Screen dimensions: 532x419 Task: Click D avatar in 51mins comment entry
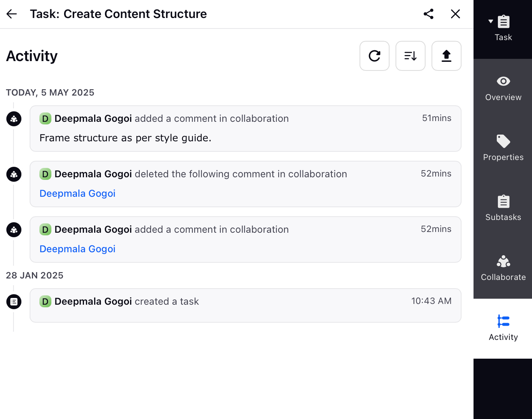tap(45, 119)
